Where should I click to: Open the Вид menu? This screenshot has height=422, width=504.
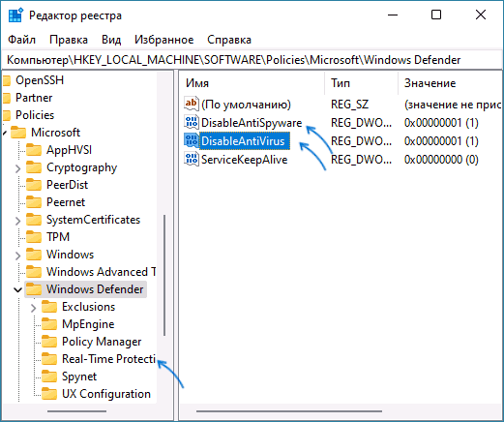tap(111, 40)
